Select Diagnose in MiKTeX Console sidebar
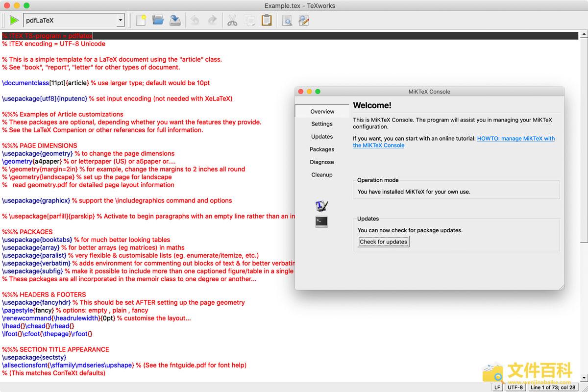 (322, 162)
